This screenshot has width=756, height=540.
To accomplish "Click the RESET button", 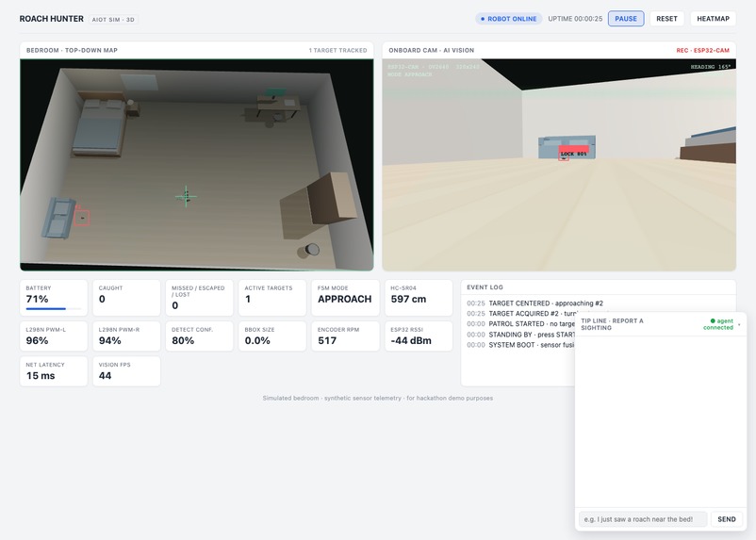I will [666, 19].
